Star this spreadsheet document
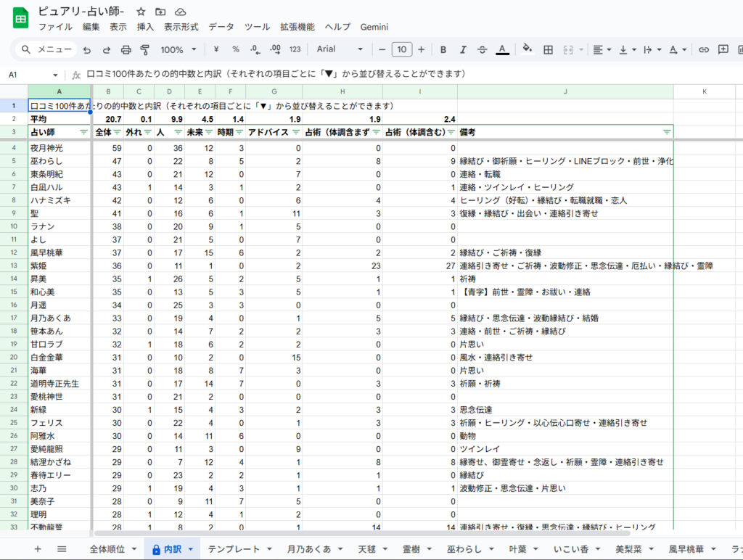Screen dimensions: 743x560 pos(141,12)
